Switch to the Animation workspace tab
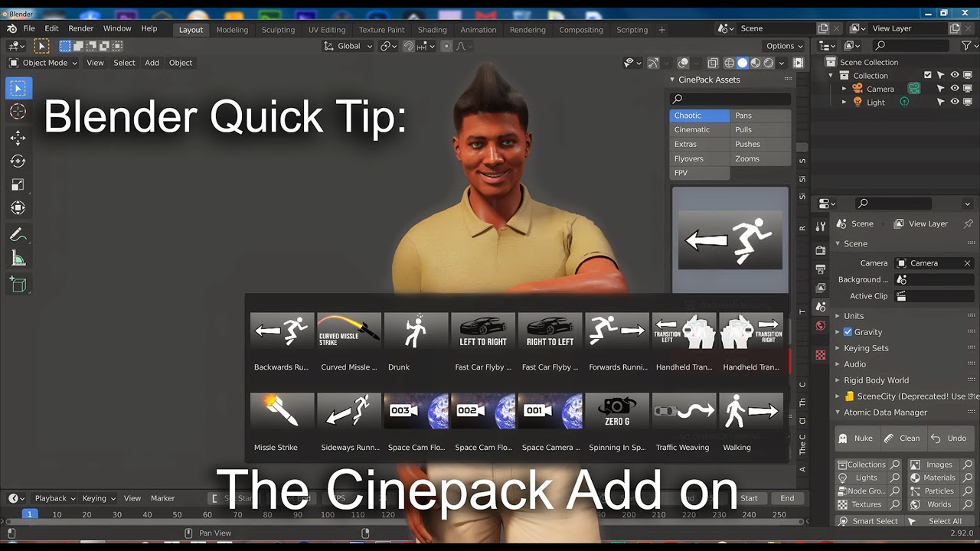This screenshot has height=551, width=980. pos(479,30)
